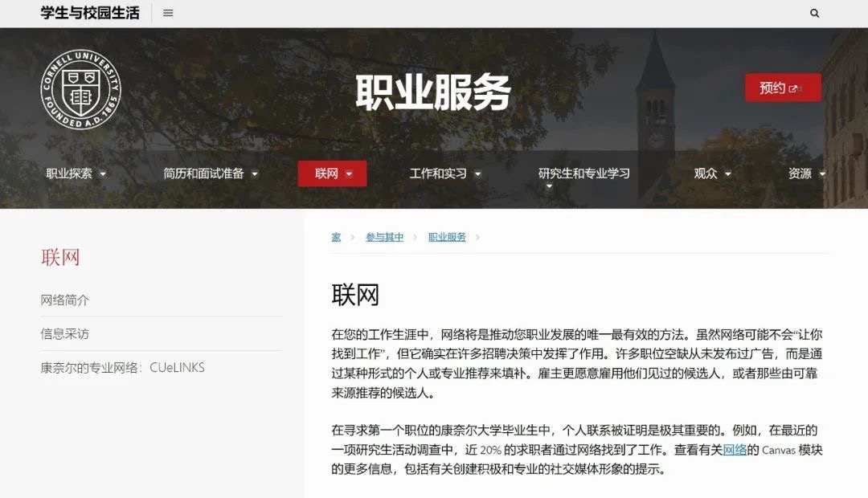Click the search magnifier icon
This screenshot has width=868, height=498.
tap(814, 13)
